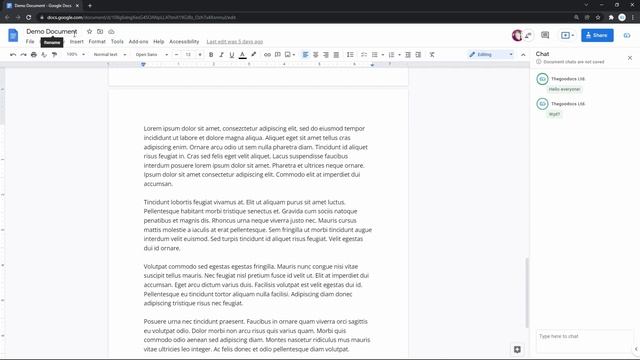This screenshot has width=640, height=360.
Task: Add a comment from the toolbar
Action: pos(278,55)
